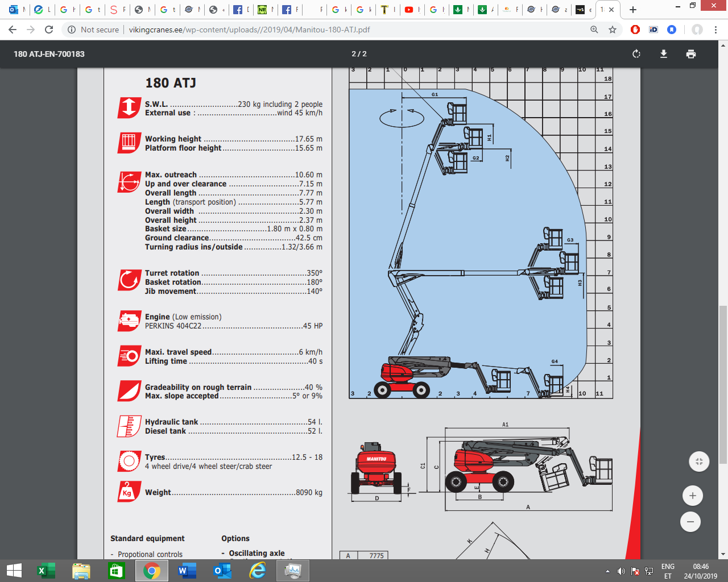Viewport: 728px width, 582px height.
Task: Go back to previous page
Action: click(13, 30)
